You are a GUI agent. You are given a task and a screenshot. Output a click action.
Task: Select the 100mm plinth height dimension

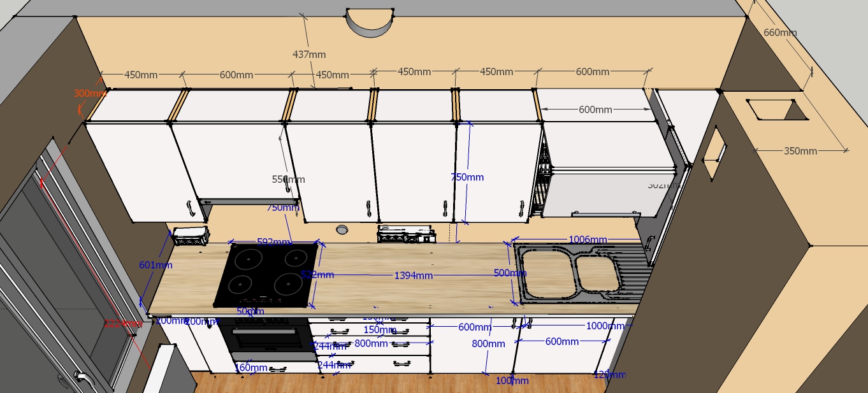coord(512,381)
